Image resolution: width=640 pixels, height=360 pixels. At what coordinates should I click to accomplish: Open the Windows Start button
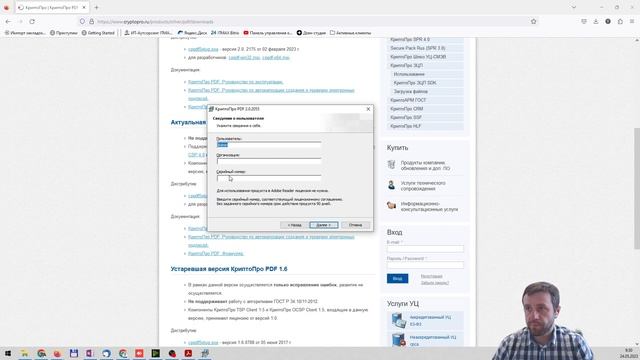(8, 353)
